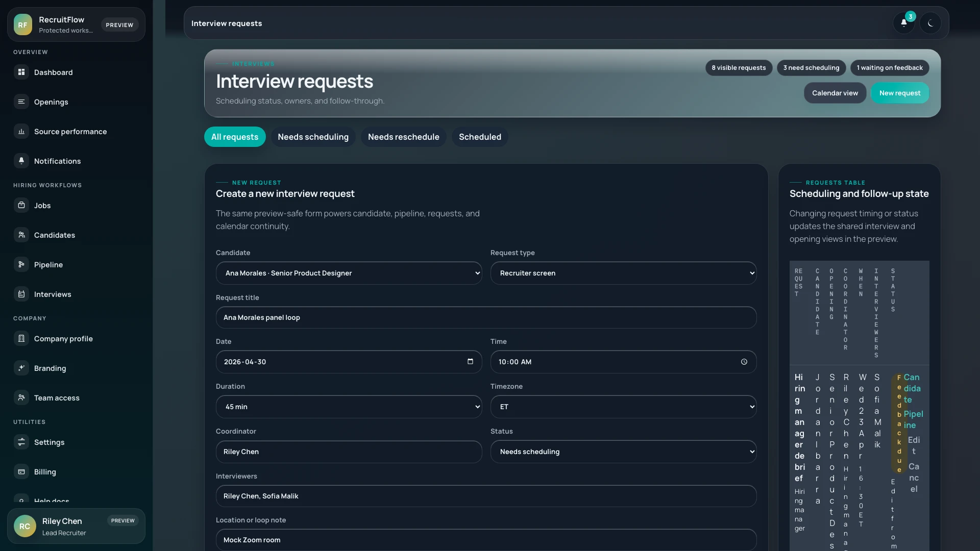Click Calendar view button
The height and width of the screenshot is (551, 980).
click(x=835, y=93)
